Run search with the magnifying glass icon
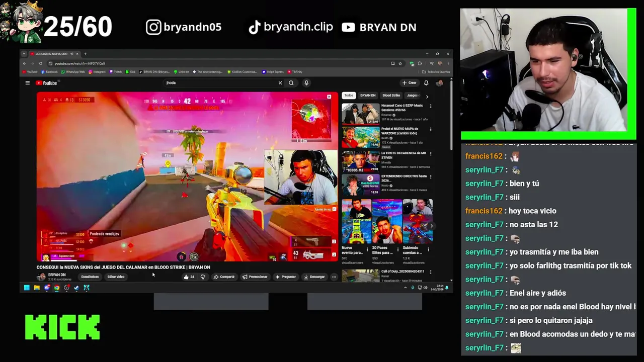This screenshot has height=362, width=644. click(291, 83)
